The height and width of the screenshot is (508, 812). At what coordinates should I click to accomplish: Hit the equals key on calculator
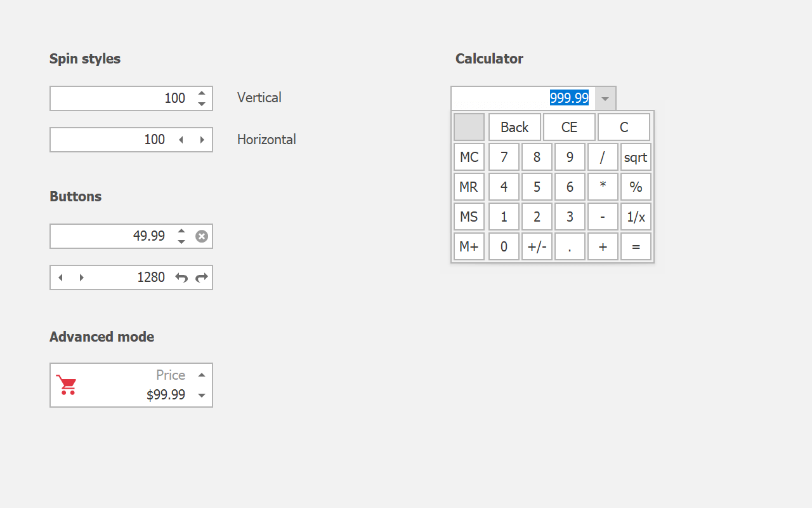tap(636, 246)
